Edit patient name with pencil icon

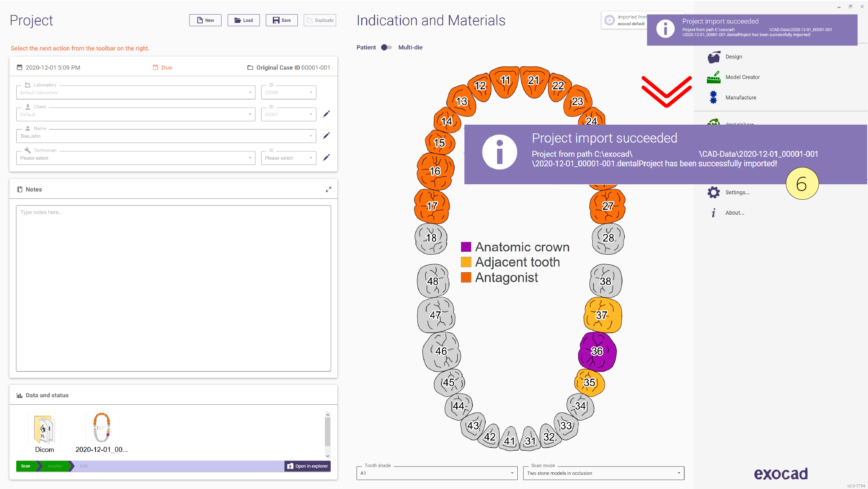pos(327,135)
